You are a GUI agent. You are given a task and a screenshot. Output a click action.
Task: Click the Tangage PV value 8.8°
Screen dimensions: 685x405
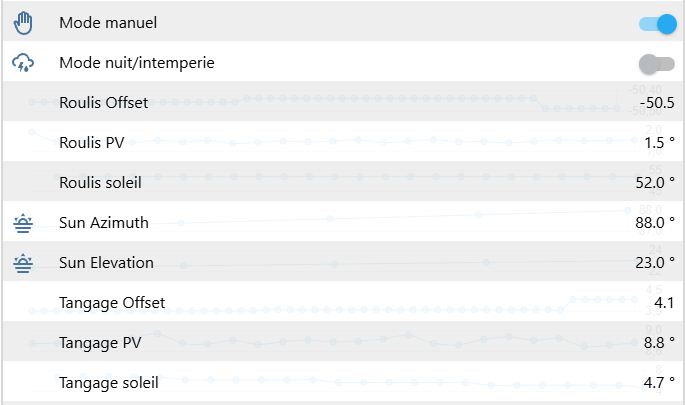(x=654, y=343)
